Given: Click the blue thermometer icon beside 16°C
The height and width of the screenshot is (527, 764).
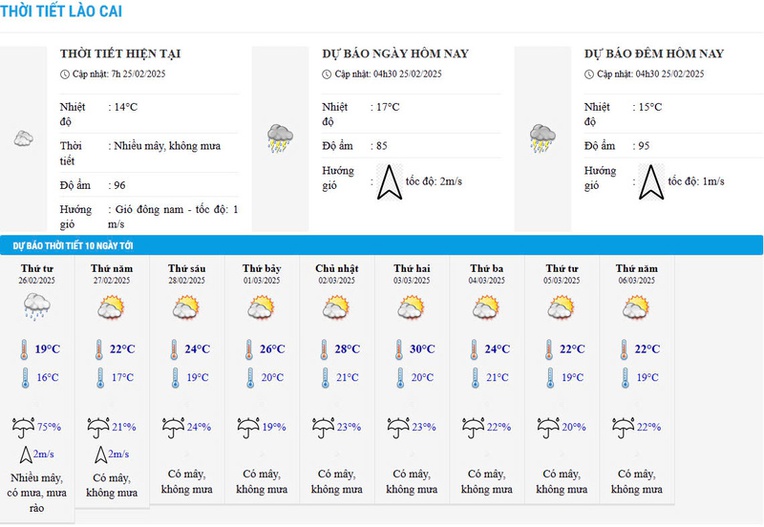Looking at the screenshot, I should pyautogui.click(x=25, y=377).
